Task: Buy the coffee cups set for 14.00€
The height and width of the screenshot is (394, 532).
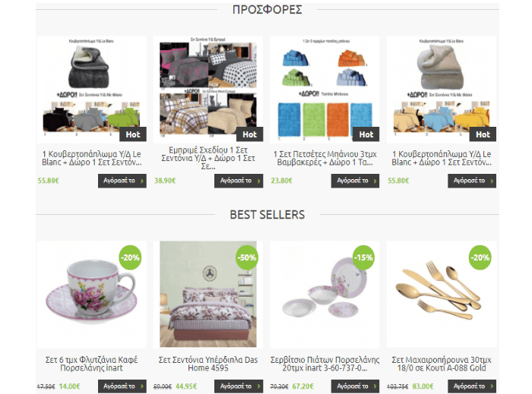Action: tap(122, 386)
